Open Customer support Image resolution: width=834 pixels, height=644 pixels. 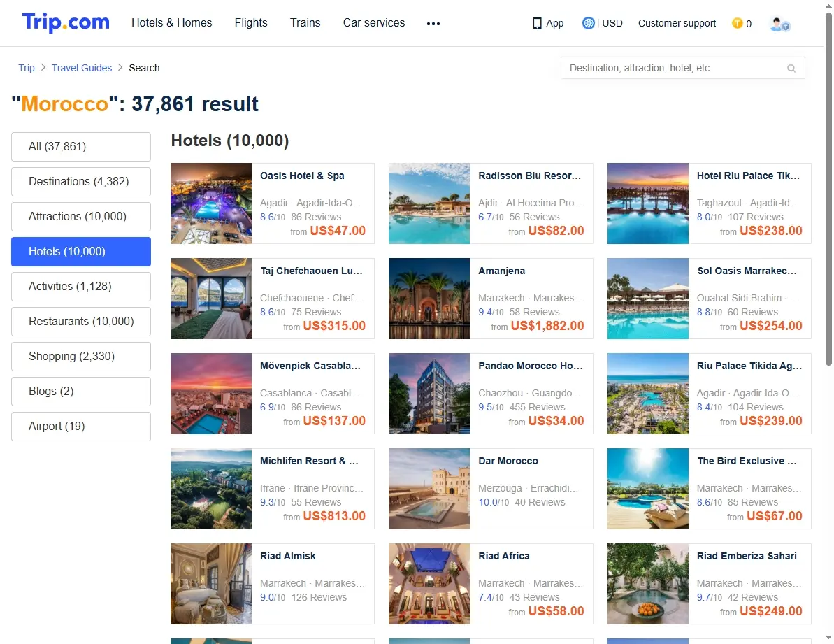(x=677, y=23)
